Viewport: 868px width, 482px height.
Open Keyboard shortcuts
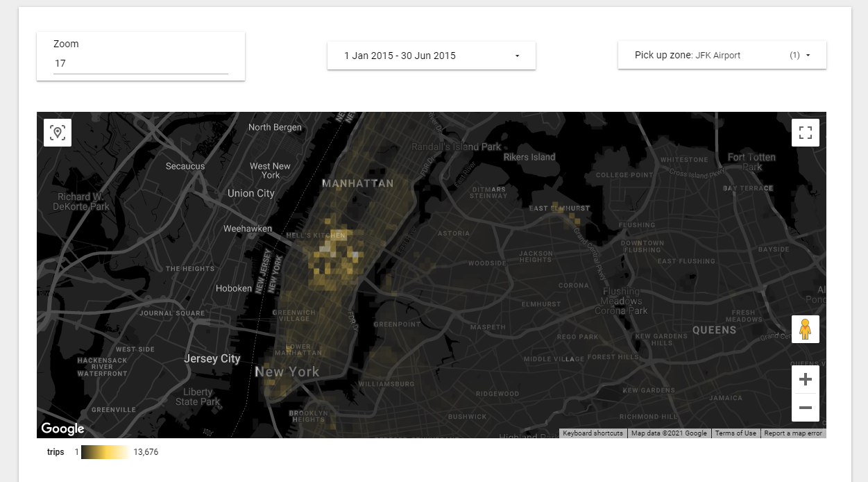593,433
